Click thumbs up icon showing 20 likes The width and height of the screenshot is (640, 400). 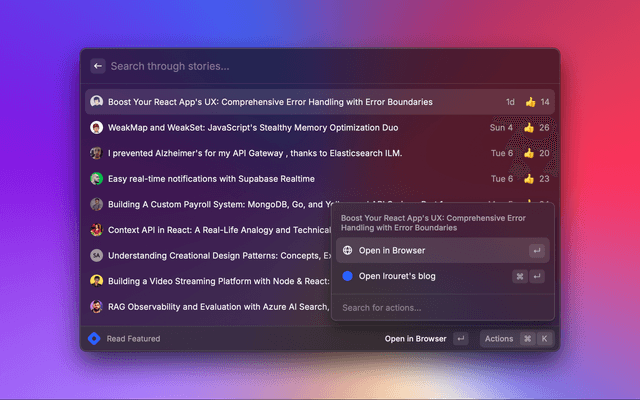point(530,153)
